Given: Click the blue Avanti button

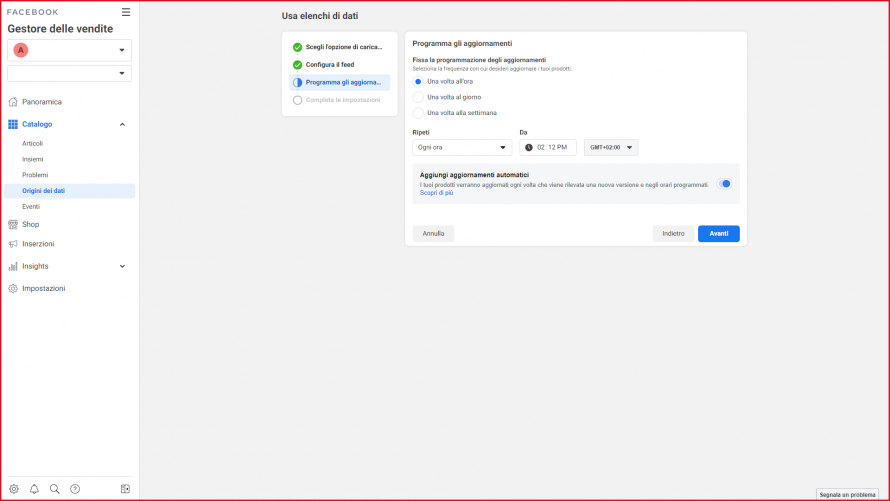Looking at the screenshot, I should (718, 233).
